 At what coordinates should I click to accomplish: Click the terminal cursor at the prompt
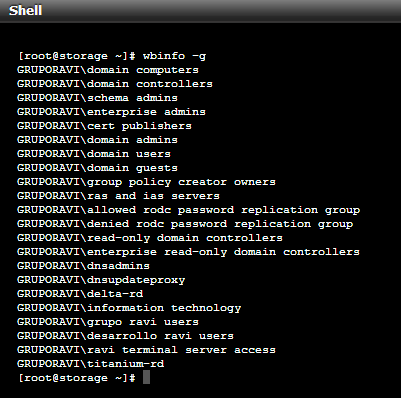[x=146, y=378]
